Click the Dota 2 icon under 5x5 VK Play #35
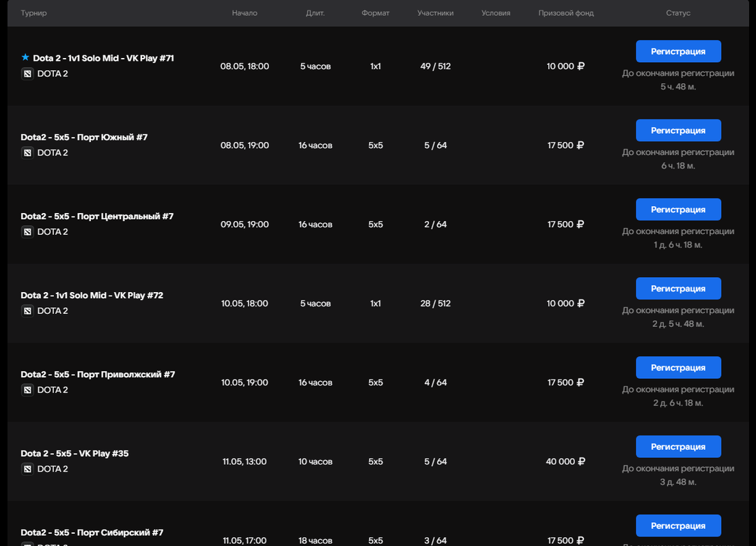This screenshot has height=546, width=756. click(27, 469)
